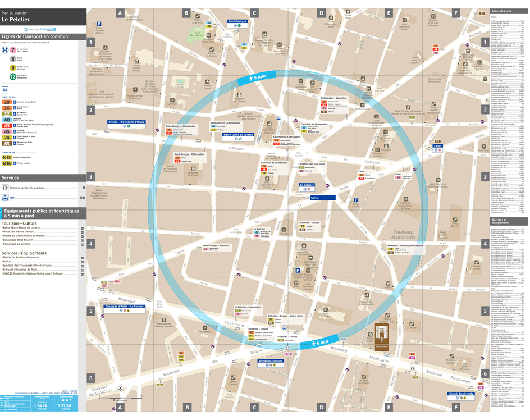Select the Metro line 7 icon in the legend
Image resolution: width=530 pixels, height=420 pixels.
[x=12, y=51]
